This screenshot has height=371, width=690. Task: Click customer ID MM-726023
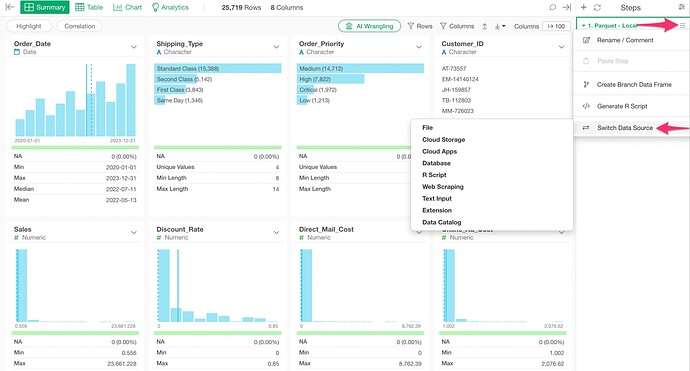pyautogui.click(x=458, y=111)
